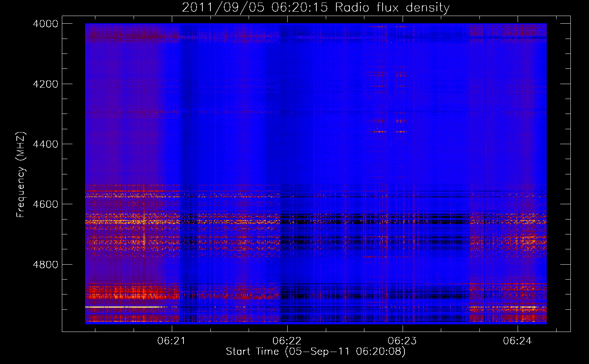Click the 4200 frequency tick label
Image resolution: width=589 pixels, height=364 pixels.
tap(46, 84)
